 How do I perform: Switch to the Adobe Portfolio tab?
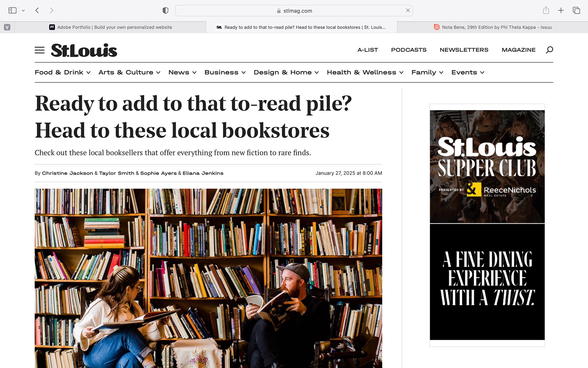111,27
